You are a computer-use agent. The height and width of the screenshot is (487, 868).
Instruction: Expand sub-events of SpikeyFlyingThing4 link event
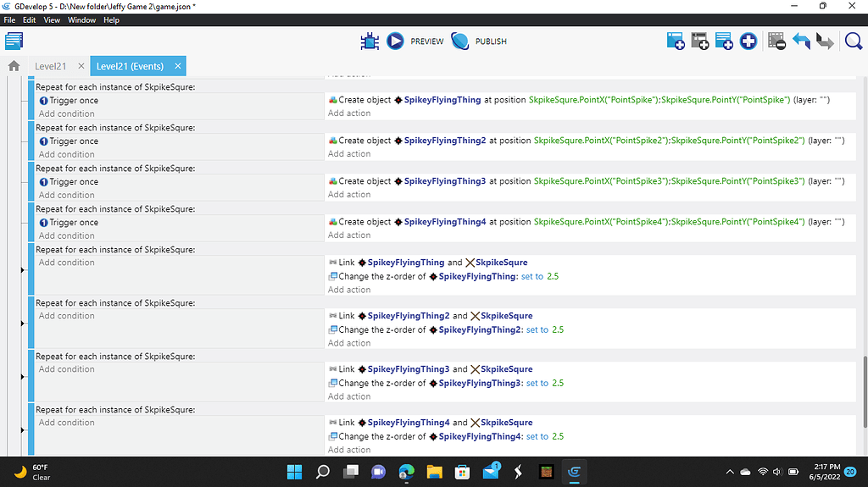click(23, 430)
